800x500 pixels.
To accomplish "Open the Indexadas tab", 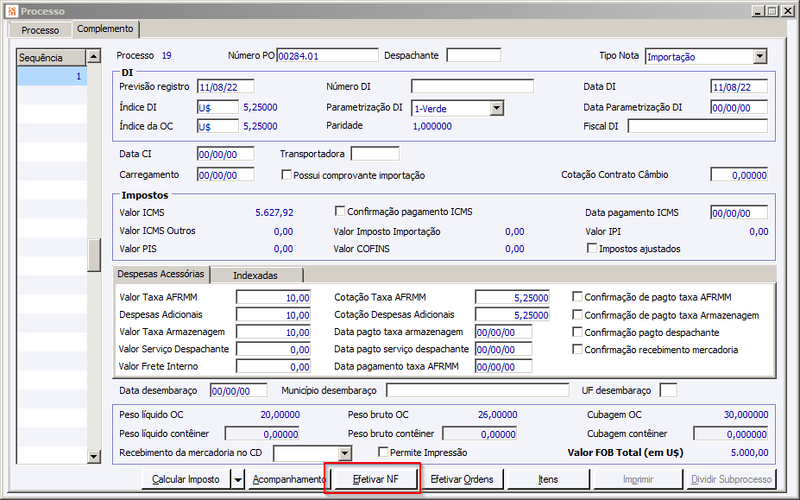I will [x=256, y=276].
